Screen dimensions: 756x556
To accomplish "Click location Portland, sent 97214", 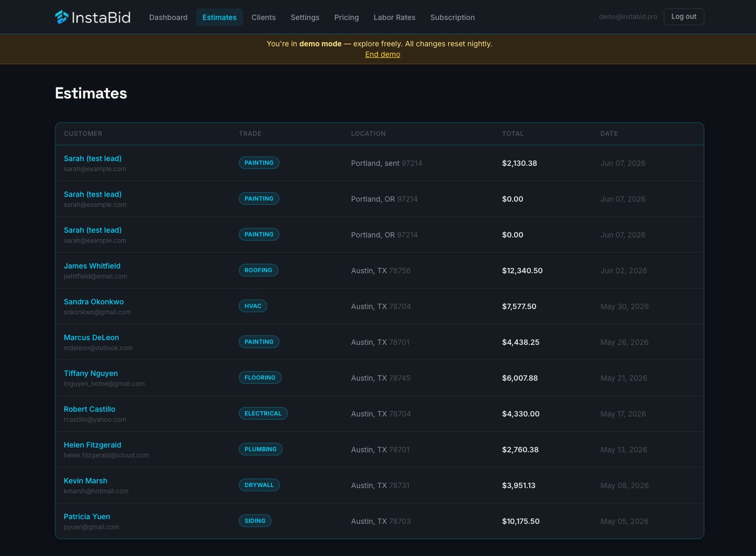I will pos(387,163).
